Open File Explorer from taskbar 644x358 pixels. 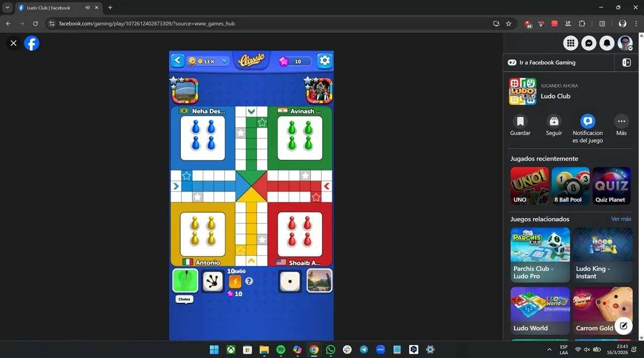tap(264, 349)
